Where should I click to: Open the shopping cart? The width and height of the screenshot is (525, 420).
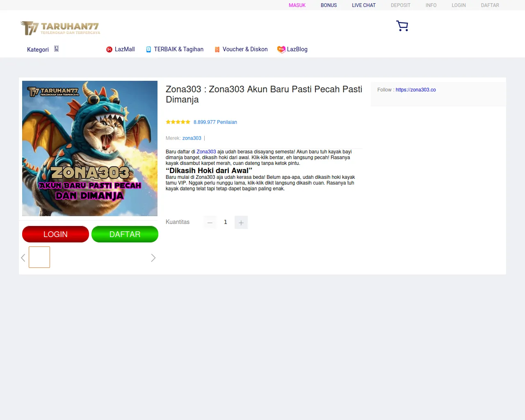pos(402,26)
